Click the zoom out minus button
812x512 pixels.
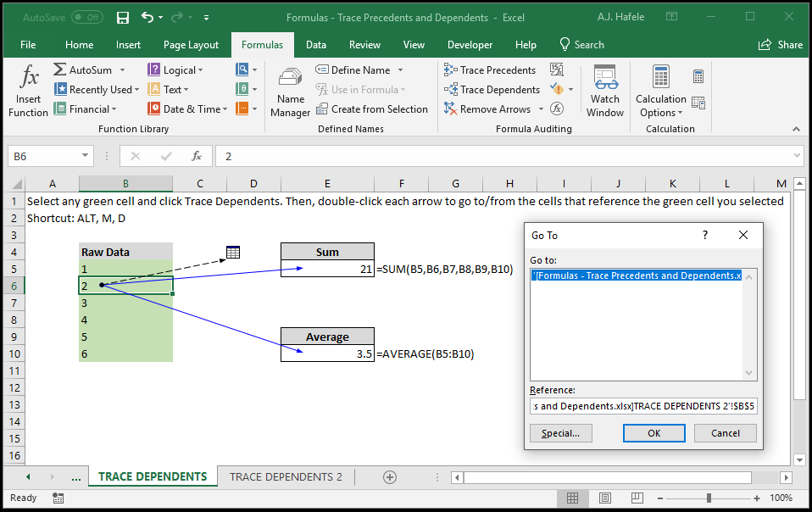[660, 498]
